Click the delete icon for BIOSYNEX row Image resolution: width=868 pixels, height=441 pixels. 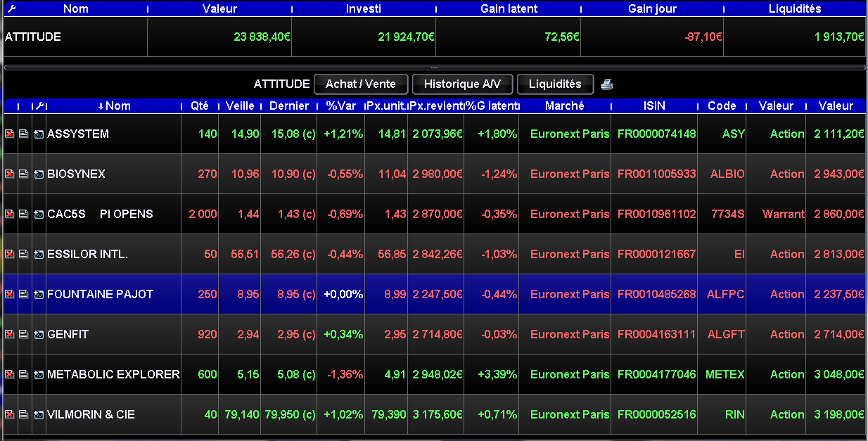pyautogui.click(x=9, y=174)
